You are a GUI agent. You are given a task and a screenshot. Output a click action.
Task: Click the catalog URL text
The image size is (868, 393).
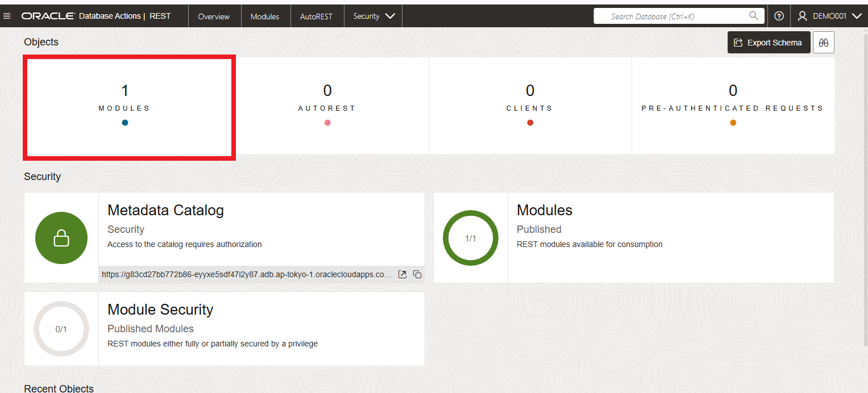pyautogui.click(x=247, y=274)
